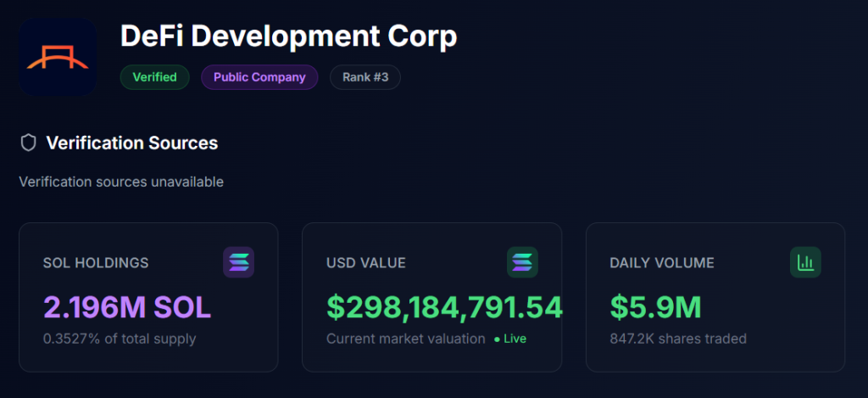Click the shield icon beside Verification Sources

pyautogui.click(x=28, y=143)
